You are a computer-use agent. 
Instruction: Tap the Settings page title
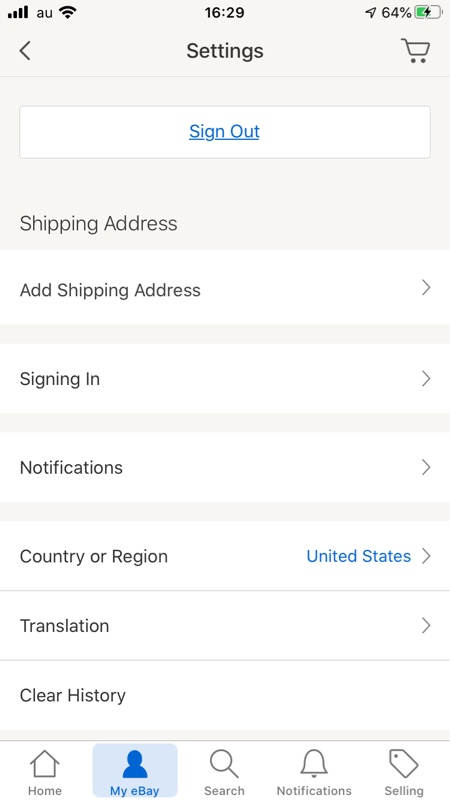225,51
